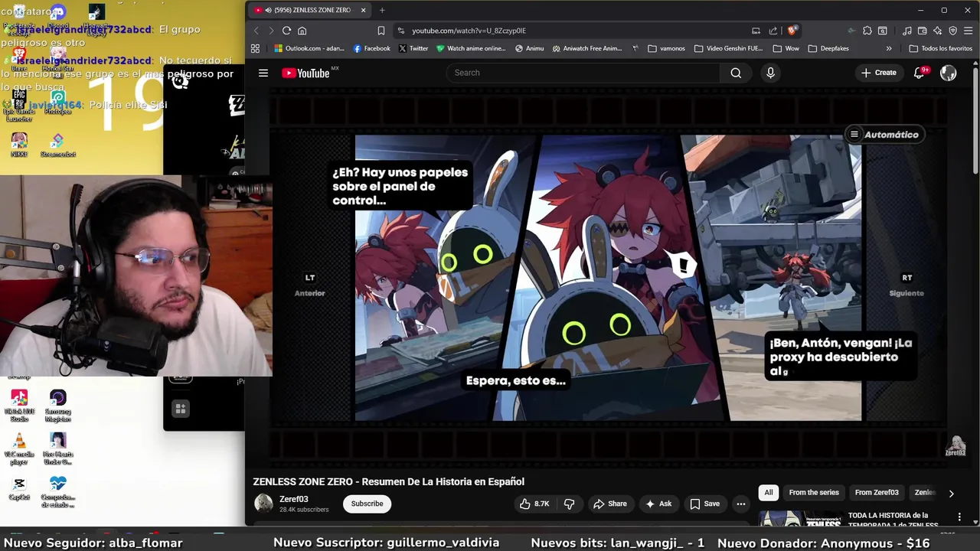
Task: Launch Streamer.bot desktop shortcut
Action: pos(57,145)
